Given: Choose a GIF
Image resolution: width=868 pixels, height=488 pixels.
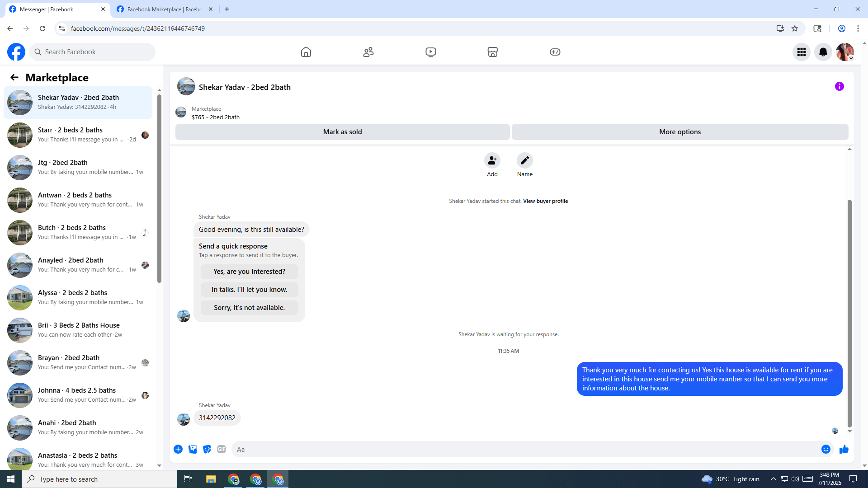Looking at the screenshot, I should tap(222, 449).
